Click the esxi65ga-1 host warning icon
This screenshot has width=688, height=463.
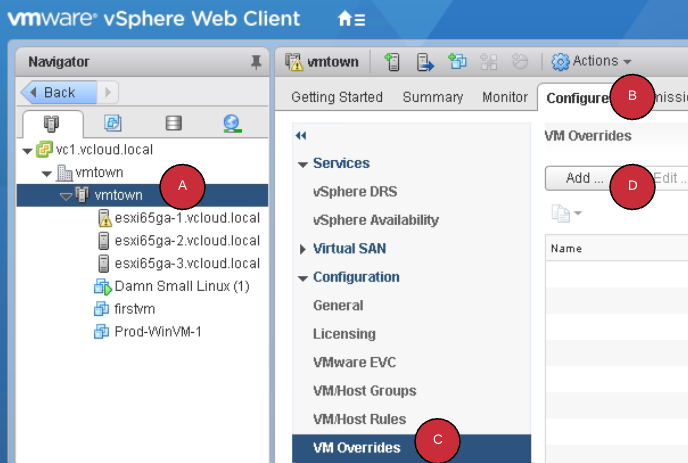click(x=104, y=218)
